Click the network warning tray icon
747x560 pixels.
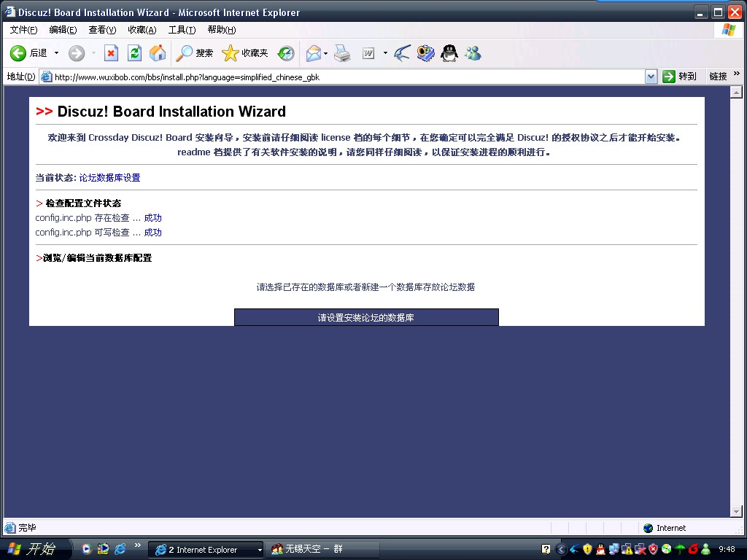pos(627,550)
